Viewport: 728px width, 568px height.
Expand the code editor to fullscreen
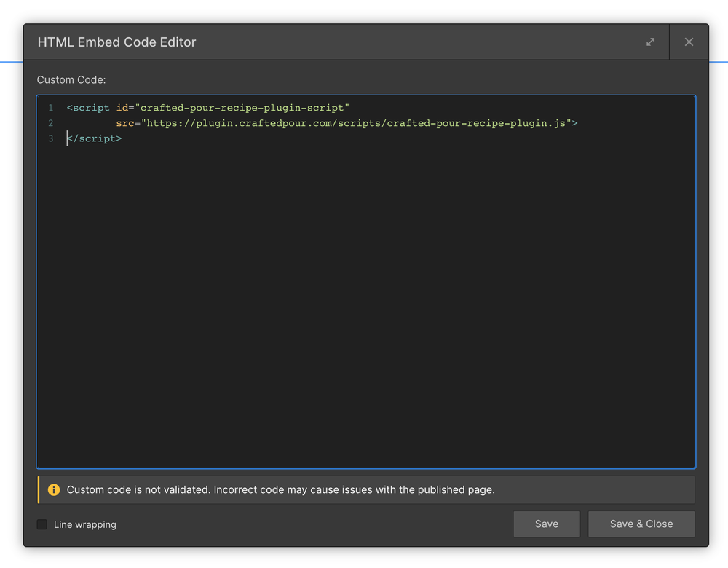point(650,42)
